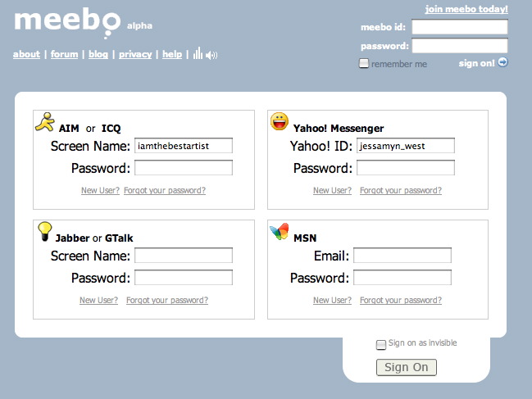Image resolution: width=532 pixels, height=399 pixels.
Task: Click the sound speaker icon in header
Action: (211, 55)
